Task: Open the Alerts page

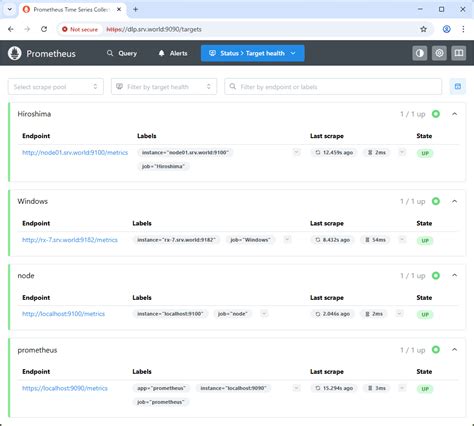Action: click(173, 53)
